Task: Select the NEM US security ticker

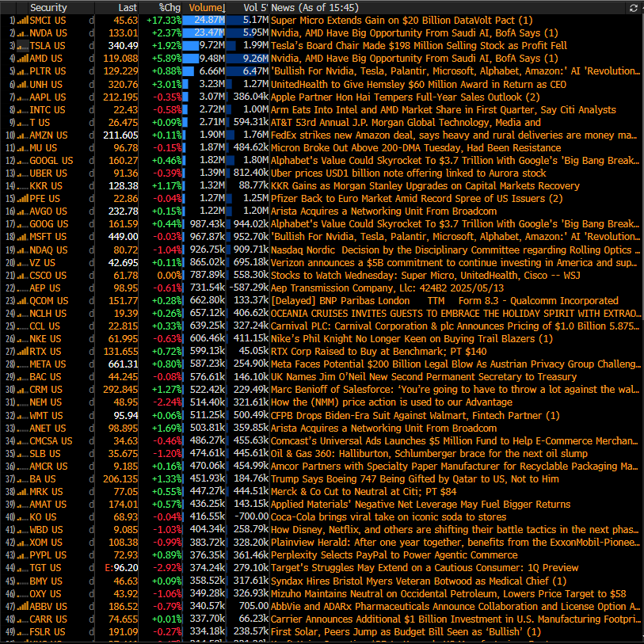Action: coord(45,402)
